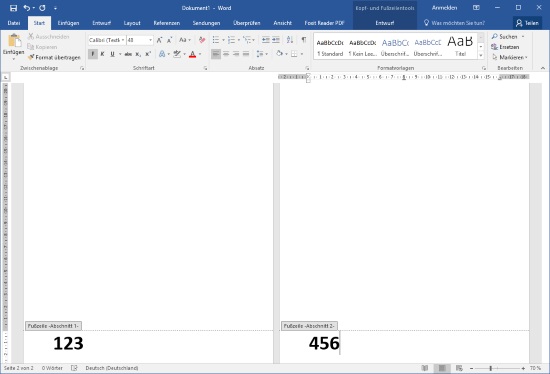Click the numbered list icon
Screen dimensions: 550x374
click(231, 40)
